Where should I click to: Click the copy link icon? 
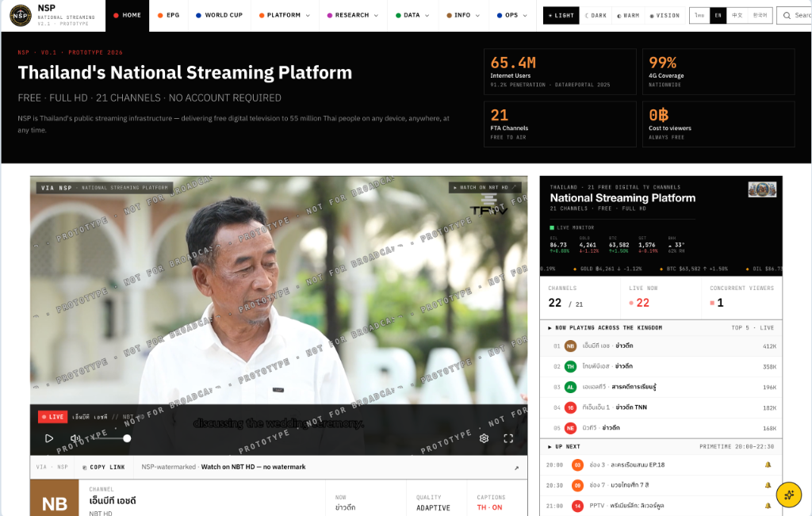click(x=84, y=468)
